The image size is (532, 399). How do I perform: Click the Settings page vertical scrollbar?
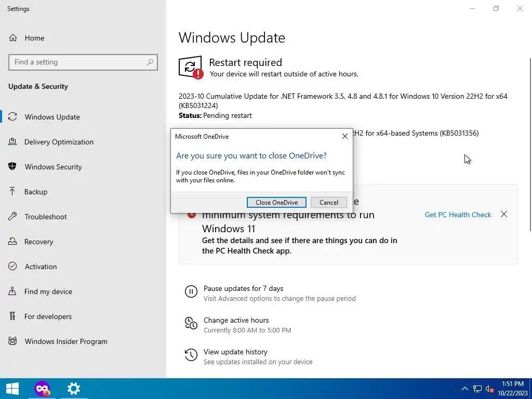[530, 144]
